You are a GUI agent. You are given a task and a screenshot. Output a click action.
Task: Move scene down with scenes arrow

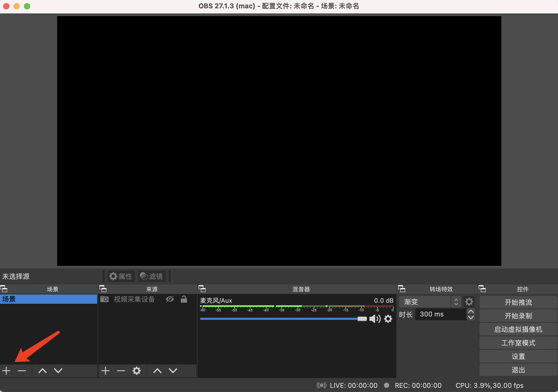tap(58, 370)
